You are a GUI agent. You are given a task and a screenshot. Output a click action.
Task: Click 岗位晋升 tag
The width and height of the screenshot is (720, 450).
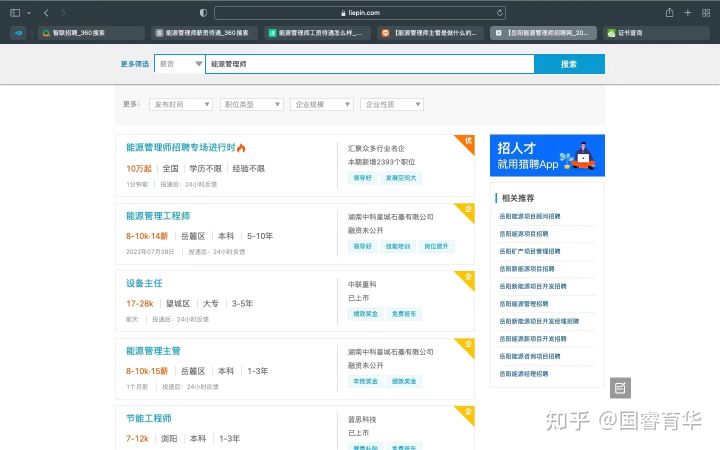coord(436,246)
